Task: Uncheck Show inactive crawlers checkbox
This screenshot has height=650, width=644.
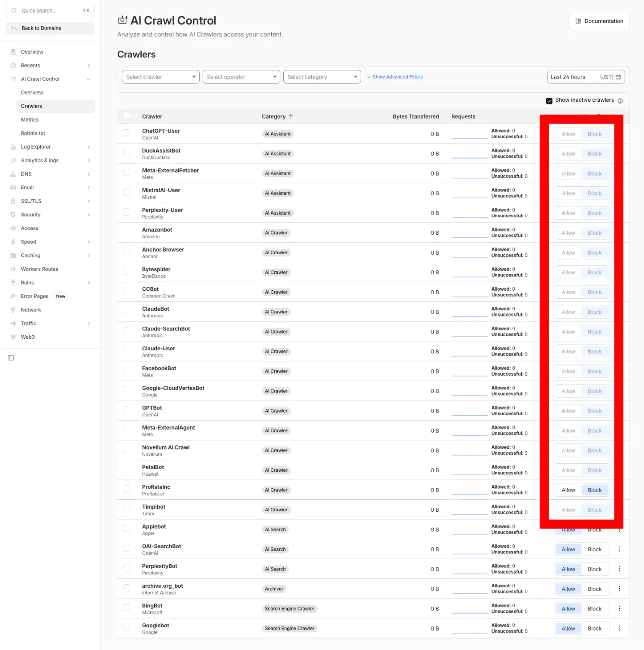Action: [x=549, y=101]
